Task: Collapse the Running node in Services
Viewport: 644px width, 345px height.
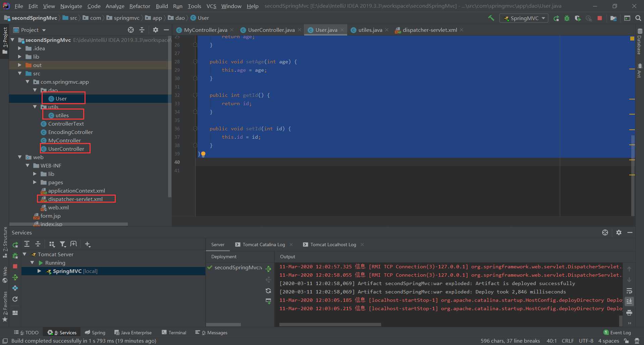Action: (32, 263)
